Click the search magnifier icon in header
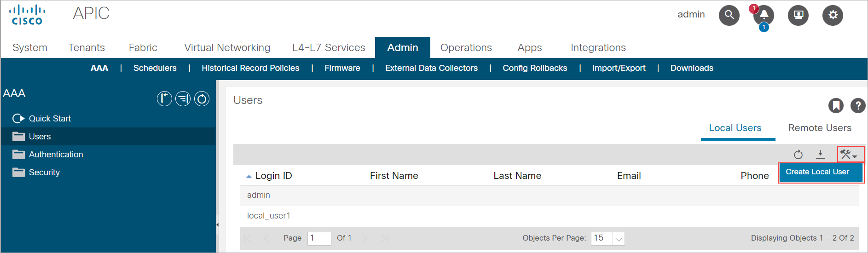This screenshot has height=253, width=868. (x=729, y=15)
